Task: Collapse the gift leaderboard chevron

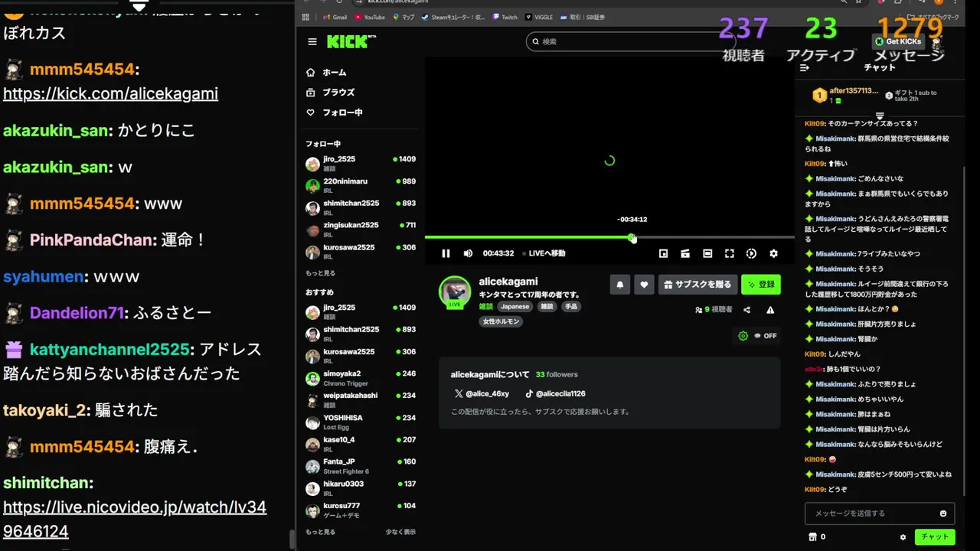Action: point(880,116)
